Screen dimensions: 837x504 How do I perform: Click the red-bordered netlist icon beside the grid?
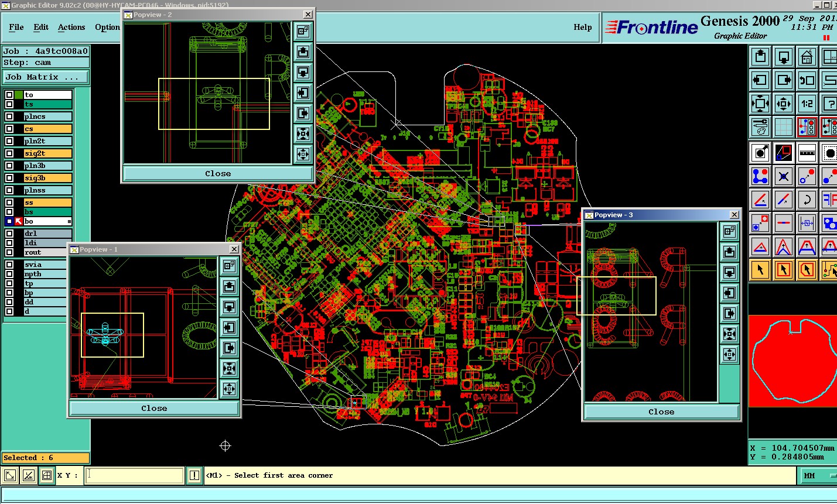807,127
